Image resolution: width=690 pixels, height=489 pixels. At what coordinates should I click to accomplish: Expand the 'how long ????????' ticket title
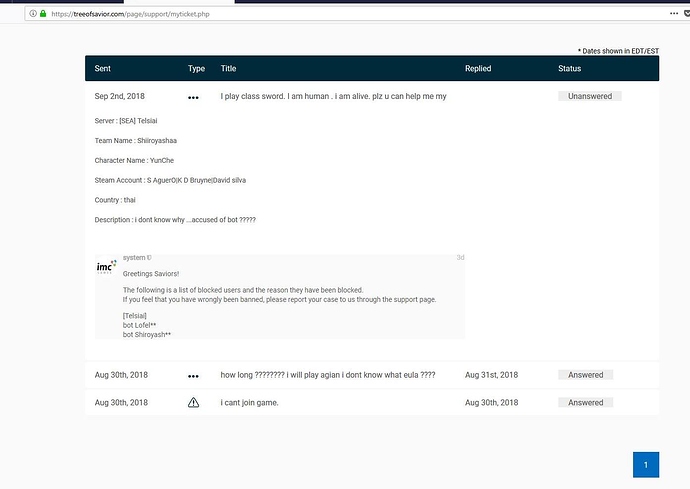click(x=327, y=376)
